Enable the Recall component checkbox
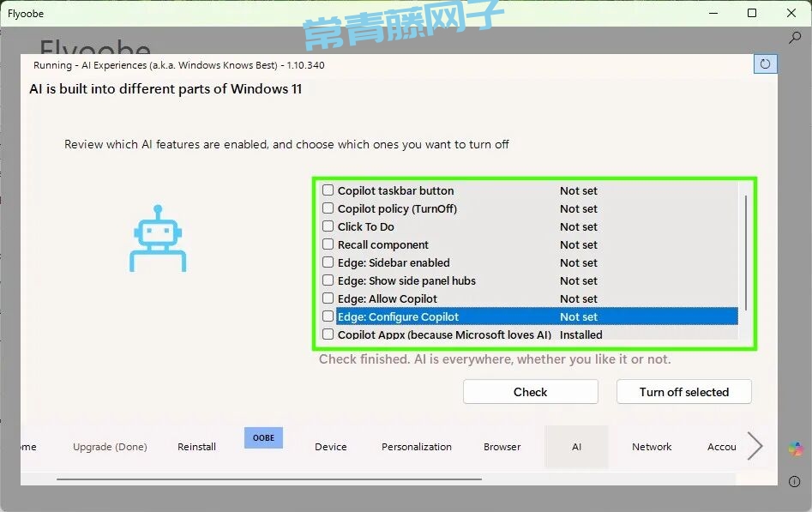This screenshot has width=812, height=512. click(x=328, y=244)
